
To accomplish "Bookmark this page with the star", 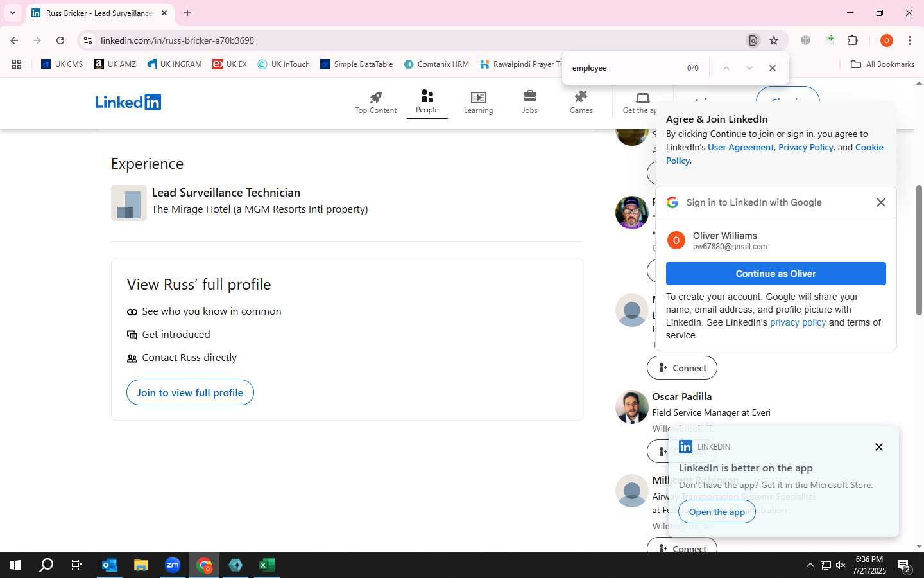I will (774, 40).
